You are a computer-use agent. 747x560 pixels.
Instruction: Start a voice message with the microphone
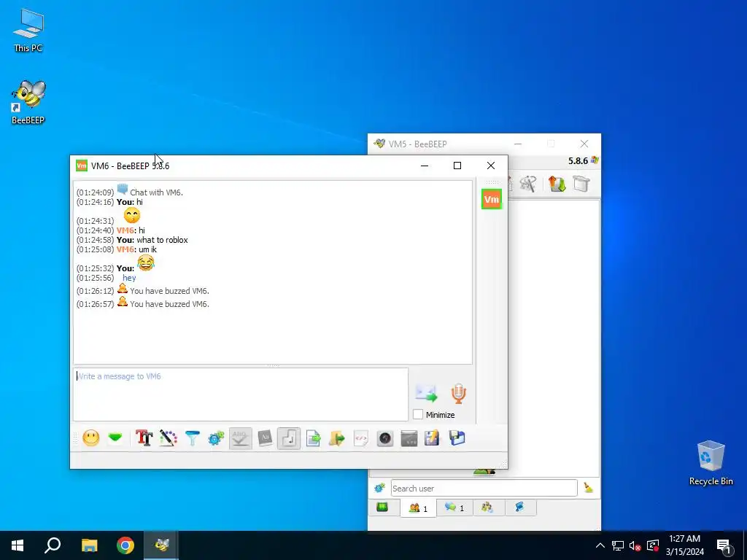click(x=458, y=393)
